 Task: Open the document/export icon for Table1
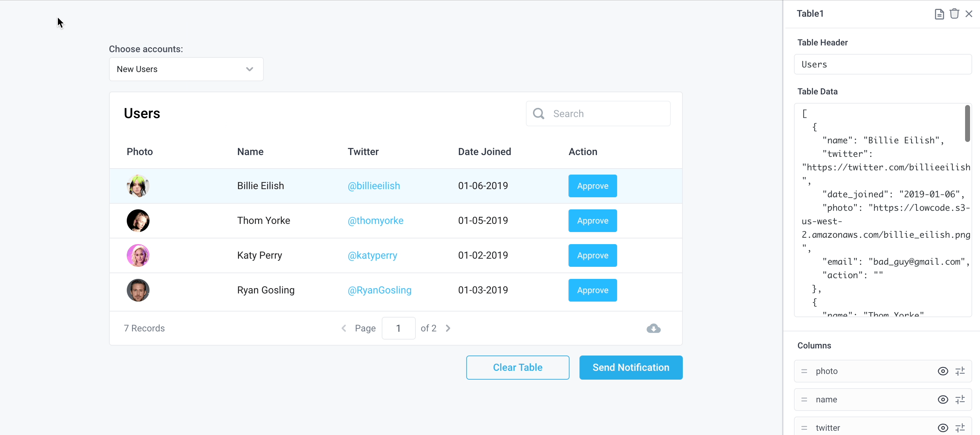point(939,14)
